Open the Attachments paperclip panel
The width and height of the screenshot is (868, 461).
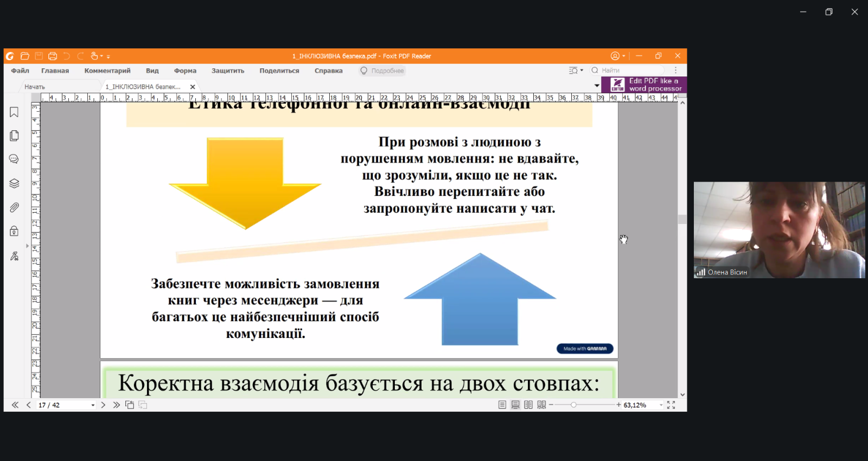[x=14, y=207]
